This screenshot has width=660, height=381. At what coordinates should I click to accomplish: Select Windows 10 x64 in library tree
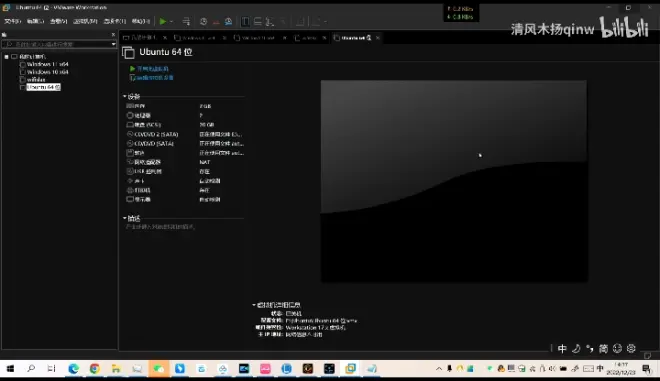48,72
